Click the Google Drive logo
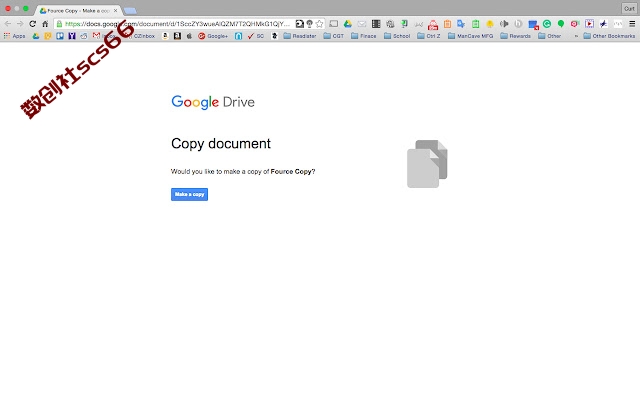640x400 pixels. 213,102
